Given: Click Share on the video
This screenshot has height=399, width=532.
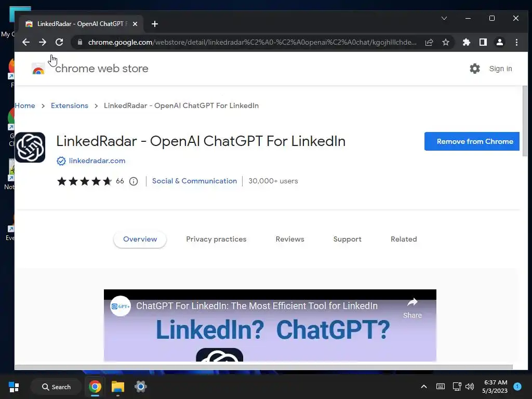Looking at the screenshot, I should click(x=412, y=308).
